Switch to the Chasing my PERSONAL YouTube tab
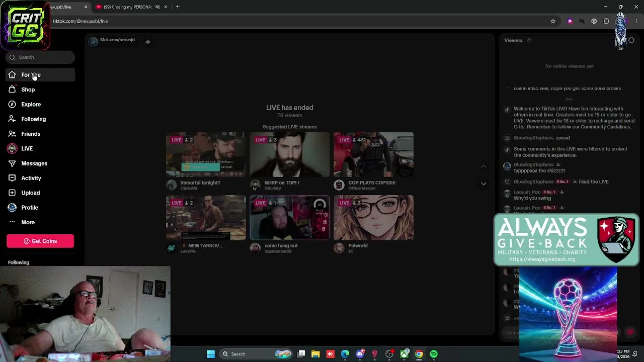 (131, 7)
